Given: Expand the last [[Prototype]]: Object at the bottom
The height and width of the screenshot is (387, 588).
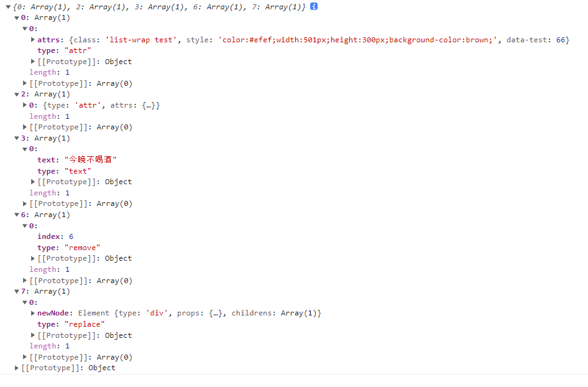Looking at the screenshot, I should pyautogui.click(x=17, y=368).
